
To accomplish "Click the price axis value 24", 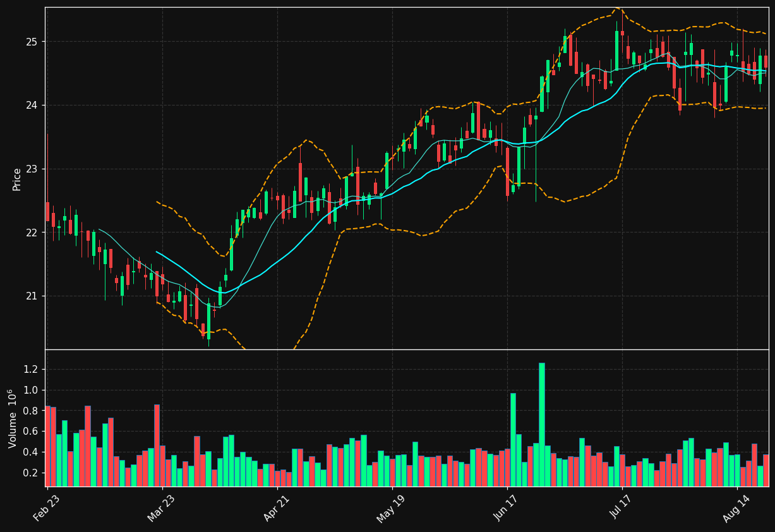I will (32, 105).
